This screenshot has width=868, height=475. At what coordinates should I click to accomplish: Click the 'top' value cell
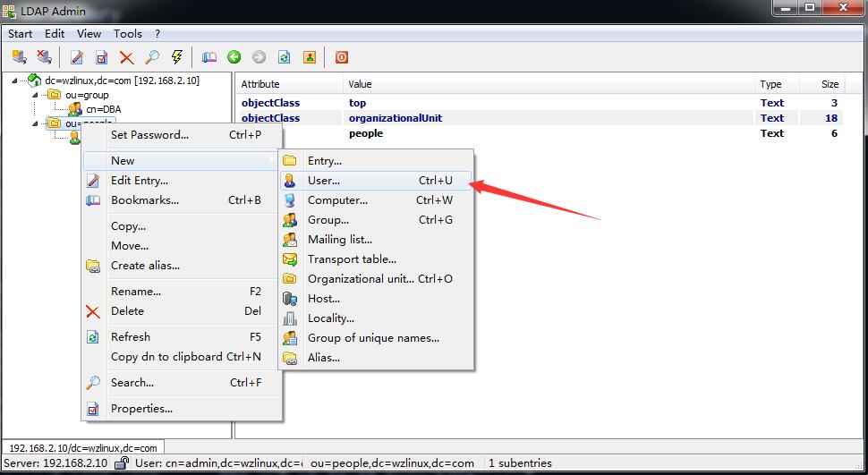[x=358, y=103]
